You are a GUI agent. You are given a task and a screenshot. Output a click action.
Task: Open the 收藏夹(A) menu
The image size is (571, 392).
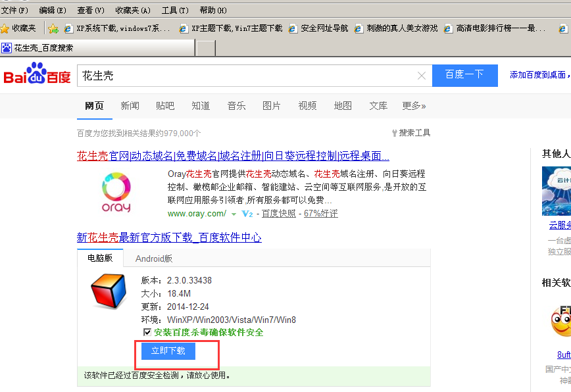pyautogui.click(x=133, y=10)
